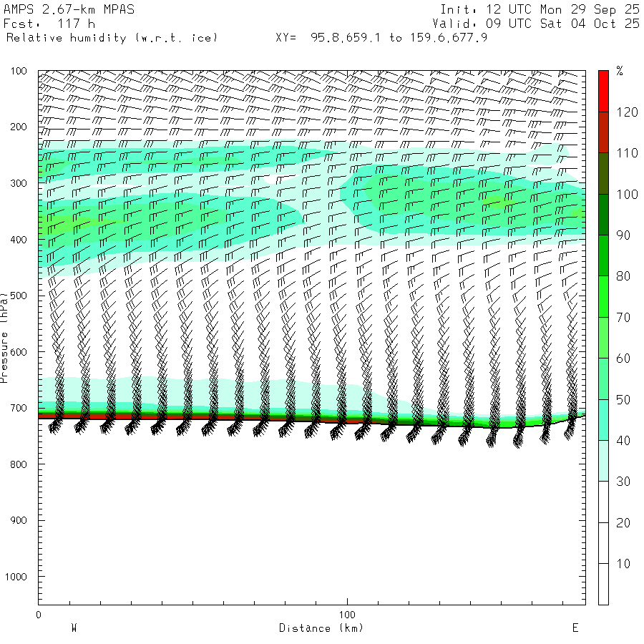The height and width of the screenshot is (644, 644).
Task: Click the 900 hPa pressure axis label
Action: pos(19,520)
